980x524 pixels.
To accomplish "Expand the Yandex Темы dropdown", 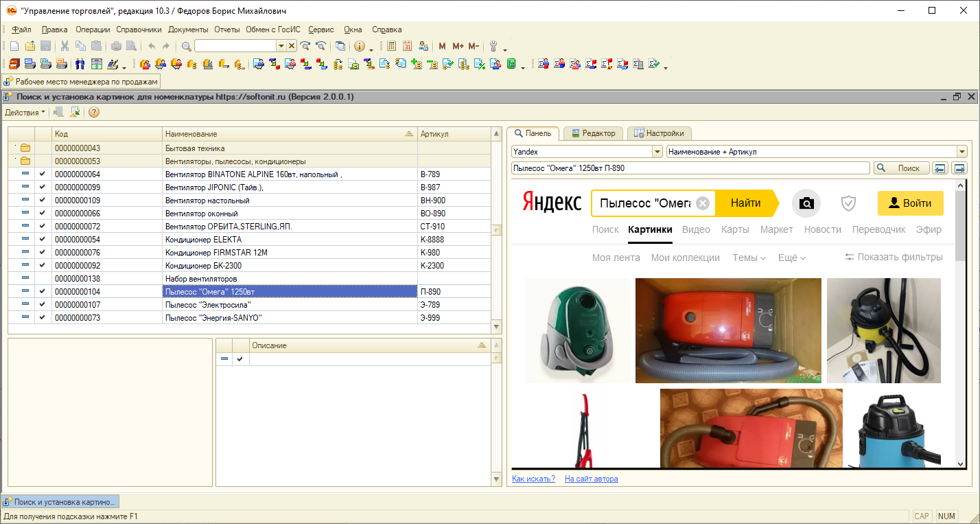I will click(749, 258).
